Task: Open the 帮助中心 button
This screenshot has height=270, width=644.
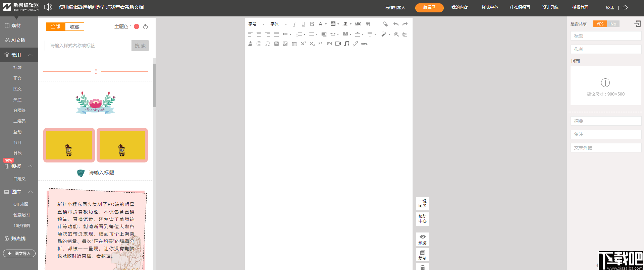Action: 423,219
